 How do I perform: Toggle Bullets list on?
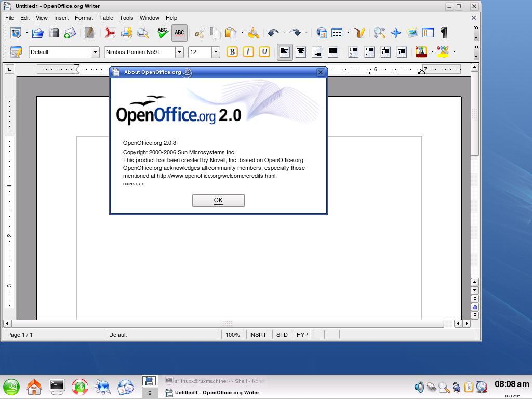369,52
